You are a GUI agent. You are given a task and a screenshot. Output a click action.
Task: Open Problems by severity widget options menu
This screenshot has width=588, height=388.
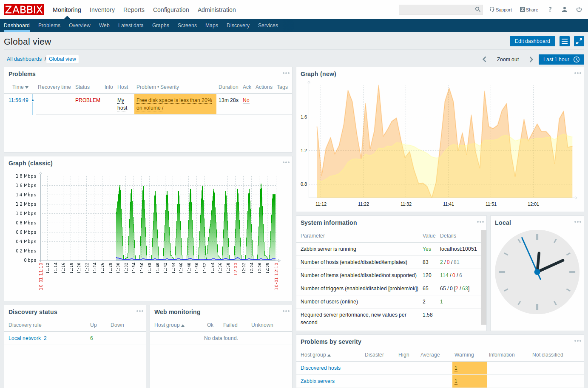tap(578, 341)
